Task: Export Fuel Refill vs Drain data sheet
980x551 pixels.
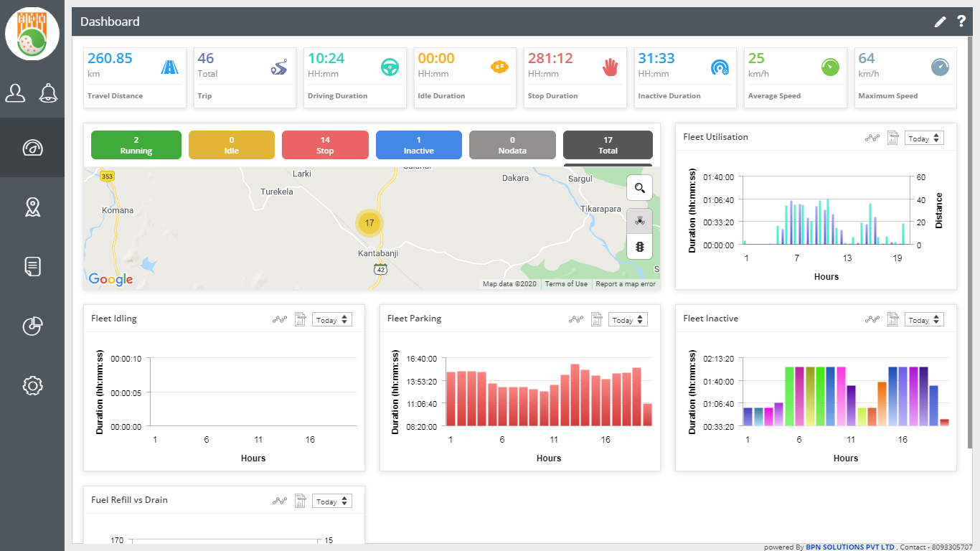Action: click(x=301, y=501)
